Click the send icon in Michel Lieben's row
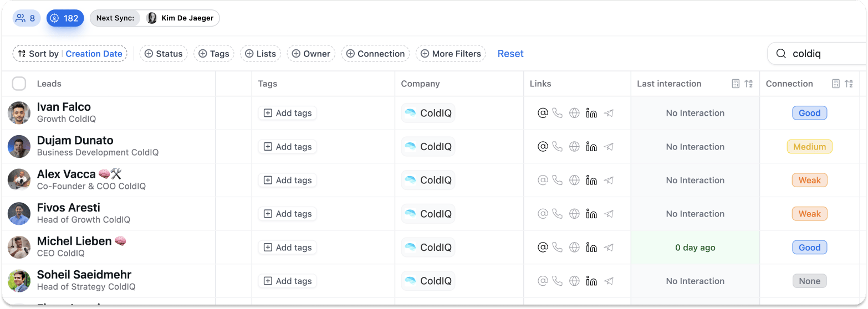This screenshot has width=868, height=309. (x=609, y=248)
